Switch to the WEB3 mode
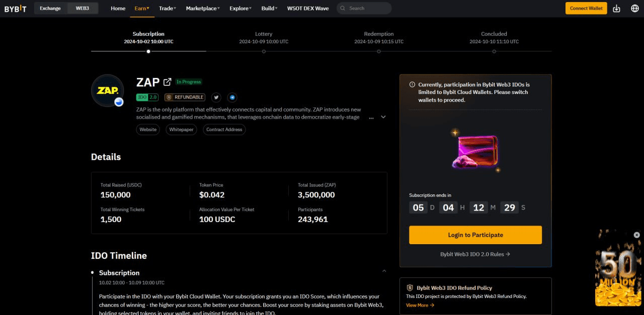Viewport: 644px width, 315px height. pyautogui.click(x=82, y=9)
